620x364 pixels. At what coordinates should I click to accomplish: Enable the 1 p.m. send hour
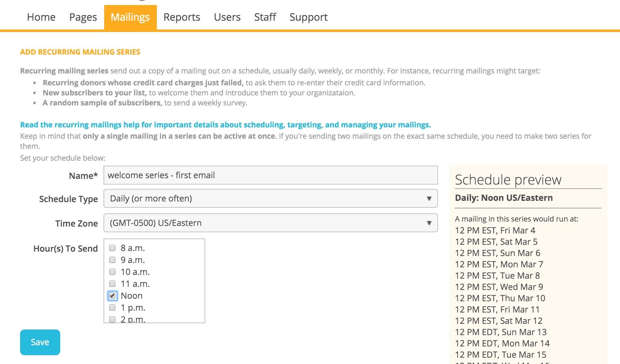pos(112,308)
